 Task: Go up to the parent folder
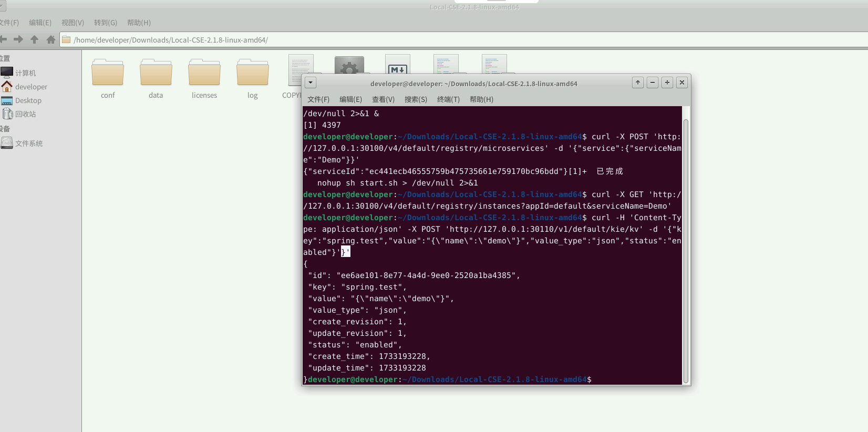tap(35, 39)
